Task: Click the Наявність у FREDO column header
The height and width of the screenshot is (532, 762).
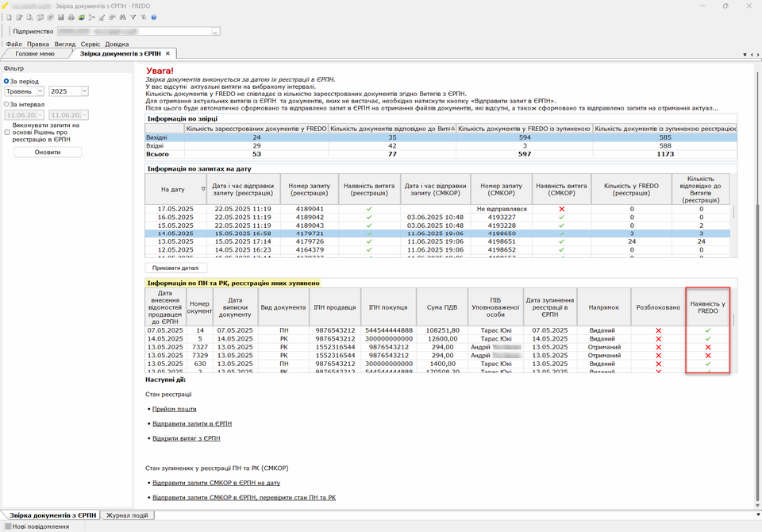Action: [707, 307]
